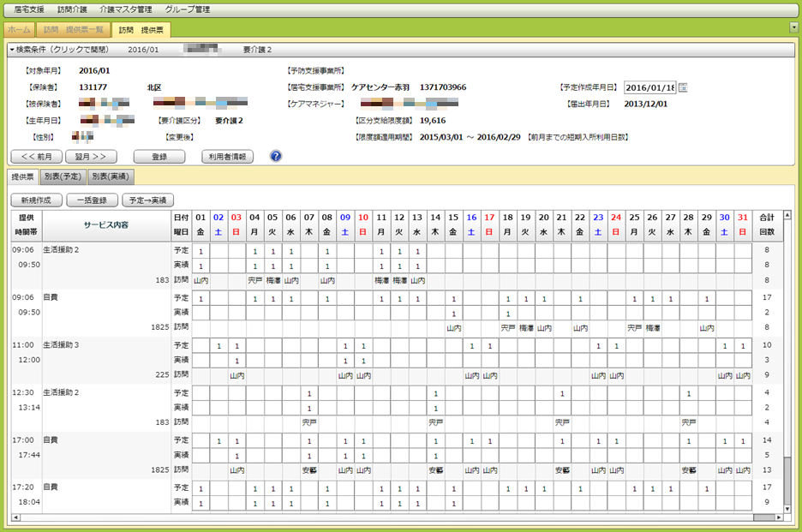Switch to the ホーム tab
The height and width of the screenshot is (532, 802).
point(19,30)
